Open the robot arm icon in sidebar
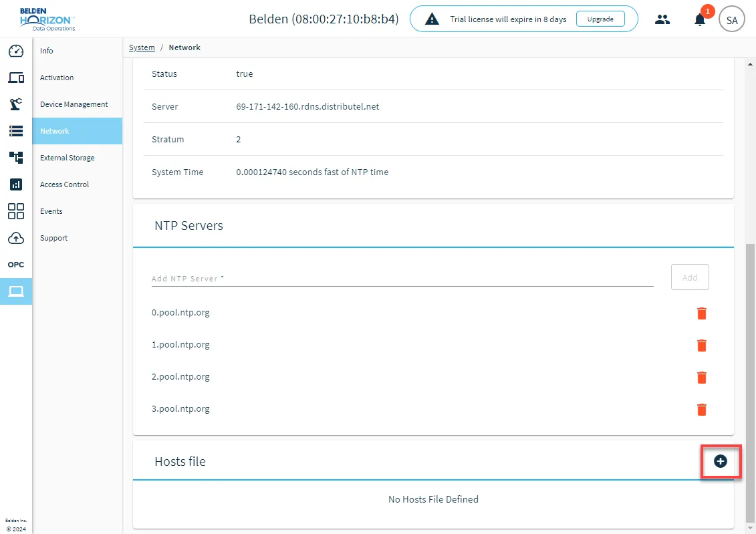 (x=16, y=104)
